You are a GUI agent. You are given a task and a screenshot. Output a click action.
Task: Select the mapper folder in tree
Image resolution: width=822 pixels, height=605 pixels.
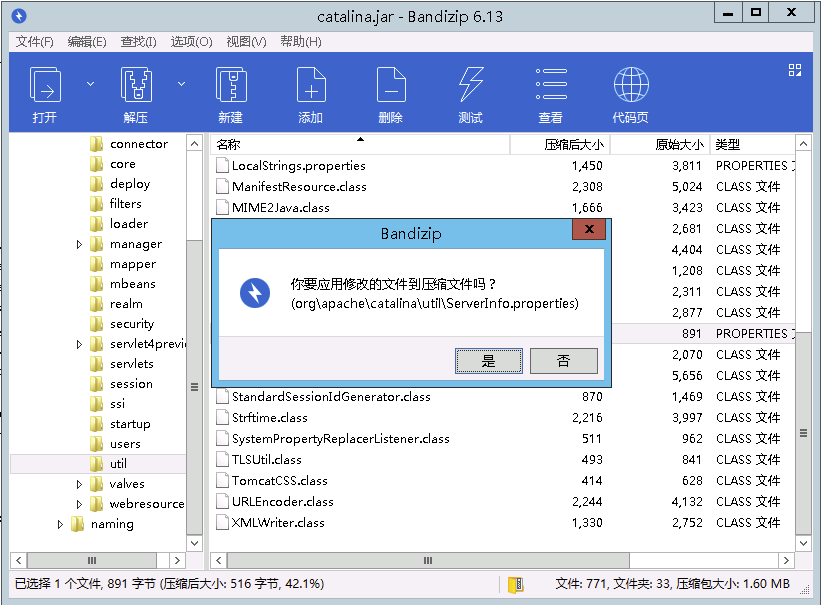tap(123, 264)
